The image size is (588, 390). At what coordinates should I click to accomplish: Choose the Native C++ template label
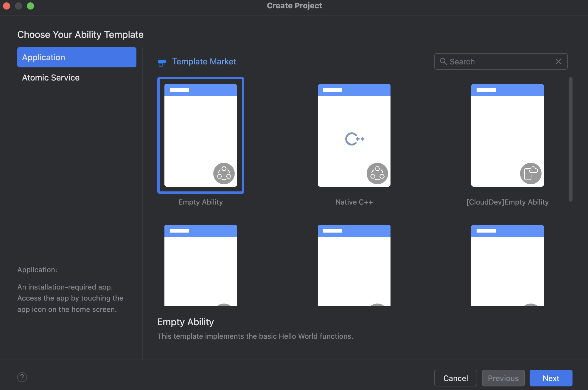[354, 202]
